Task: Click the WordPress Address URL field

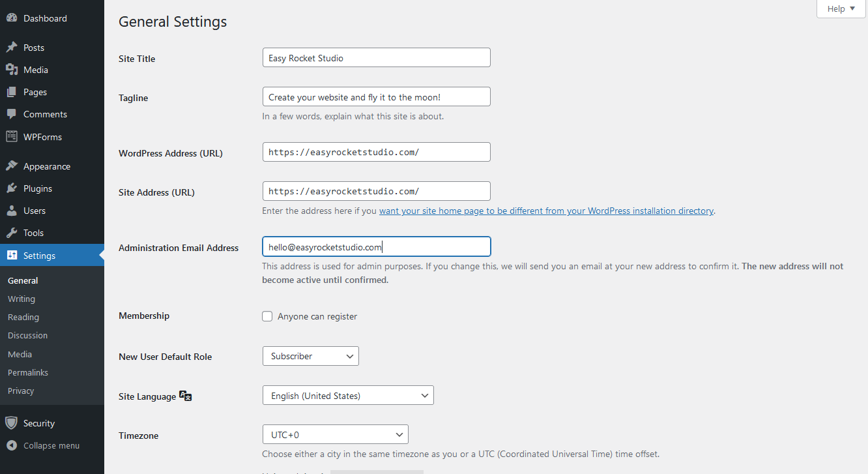Action: coord(376,152)
